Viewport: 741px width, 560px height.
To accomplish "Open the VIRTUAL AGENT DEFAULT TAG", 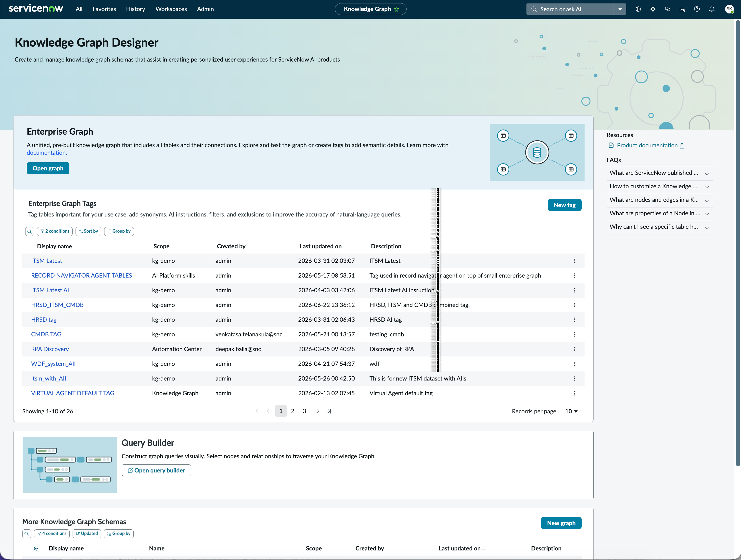I will [x=73, y=393].
